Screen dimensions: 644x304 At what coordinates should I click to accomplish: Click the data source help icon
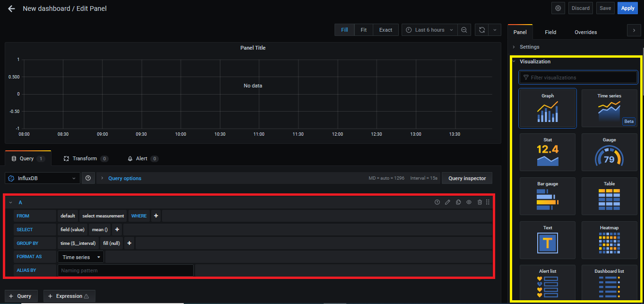pyautogui.click(x=88, y=178)
